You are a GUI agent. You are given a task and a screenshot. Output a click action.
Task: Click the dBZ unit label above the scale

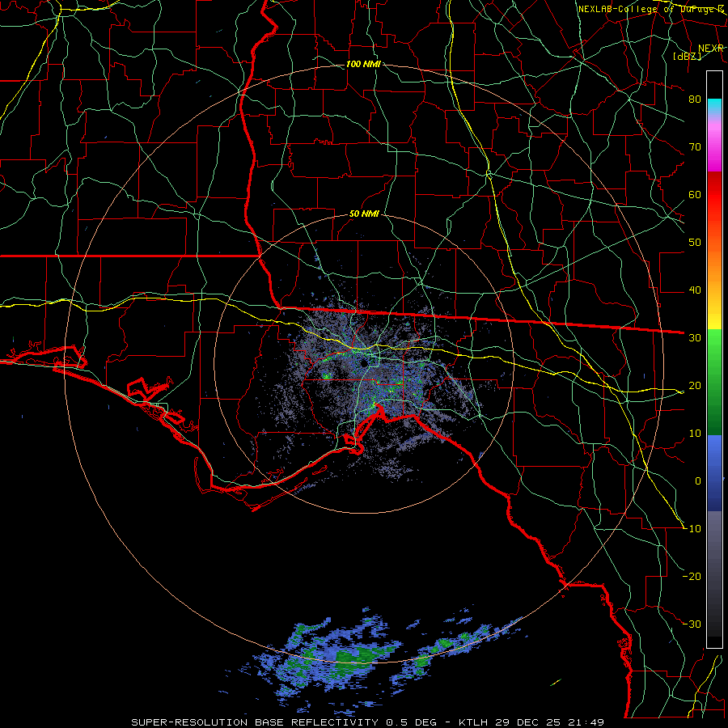[687, 56]
